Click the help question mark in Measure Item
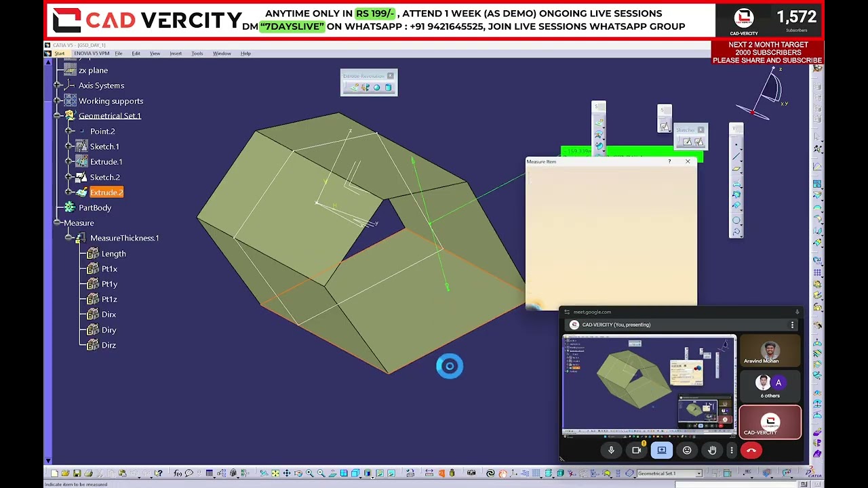This screenshot has height=488, width=868. (x=669, y=161)
